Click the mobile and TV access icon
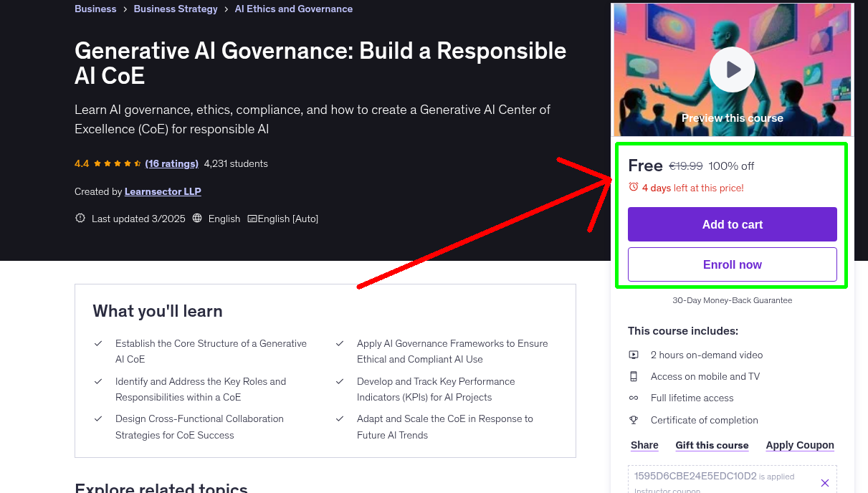The image size is (868, 493). pyautogui.click(x=634, y=376)
